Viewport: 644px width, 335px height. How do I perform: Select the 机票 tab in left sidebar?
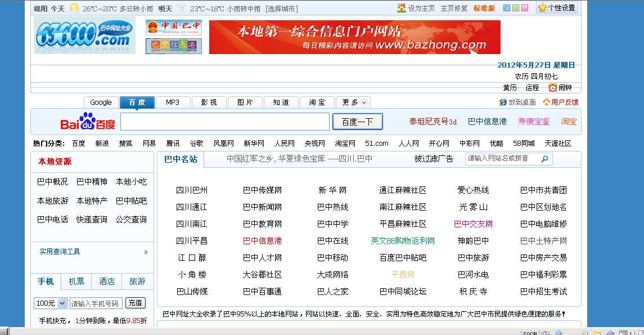click(x=76, y=282)
